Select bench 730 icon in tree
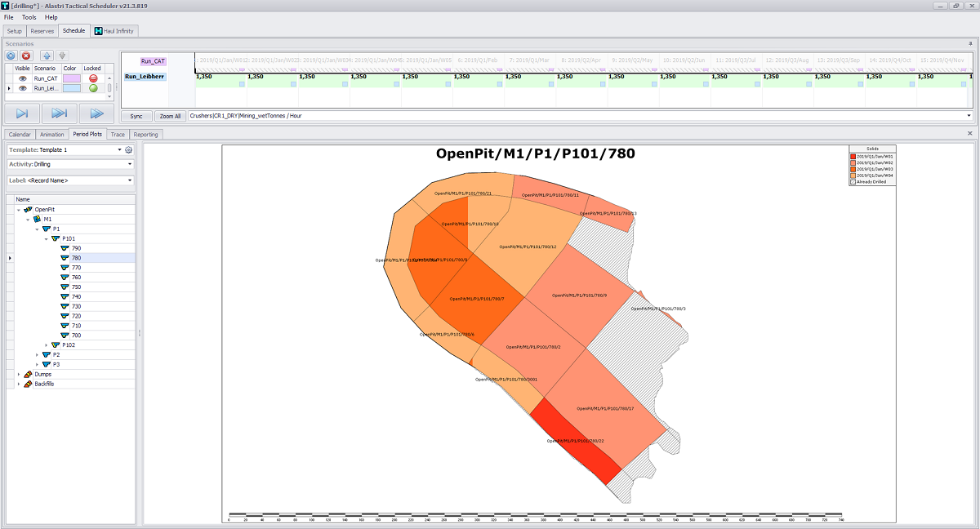 tap(65, 306)
